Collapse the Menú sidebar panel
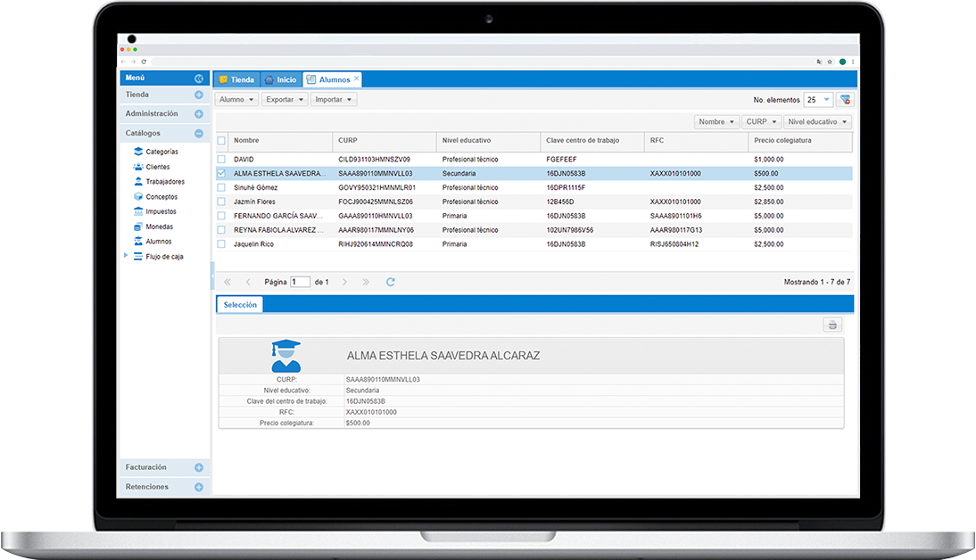 (199, 78)
